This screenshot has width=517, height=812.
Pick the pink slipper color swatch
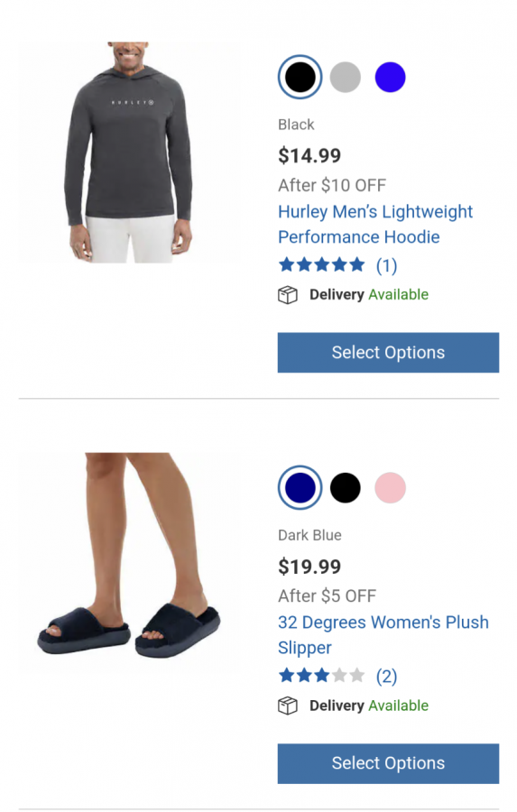click(390, 488)
